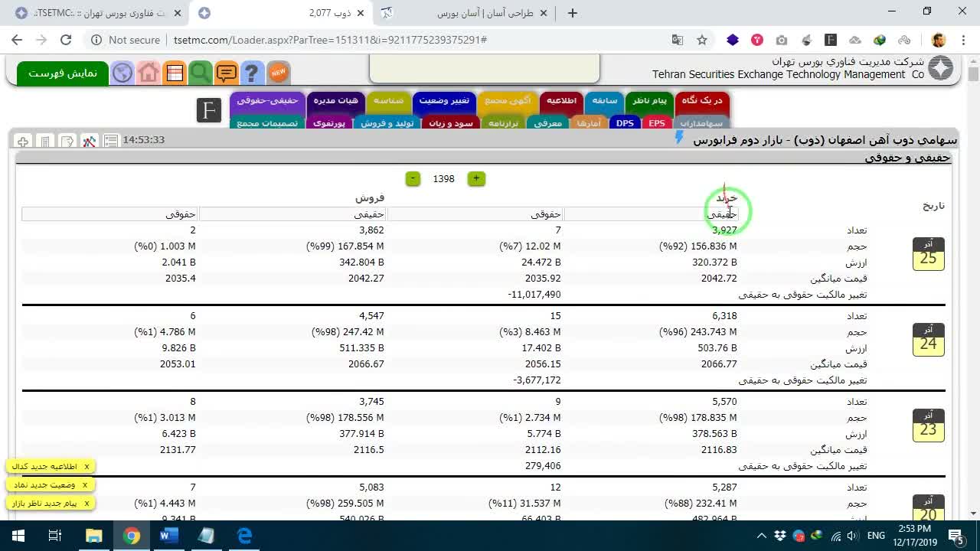The height and width of the screenshot is (551, 980).
Task: Open the معرفی tab
Action: [547, 122]
